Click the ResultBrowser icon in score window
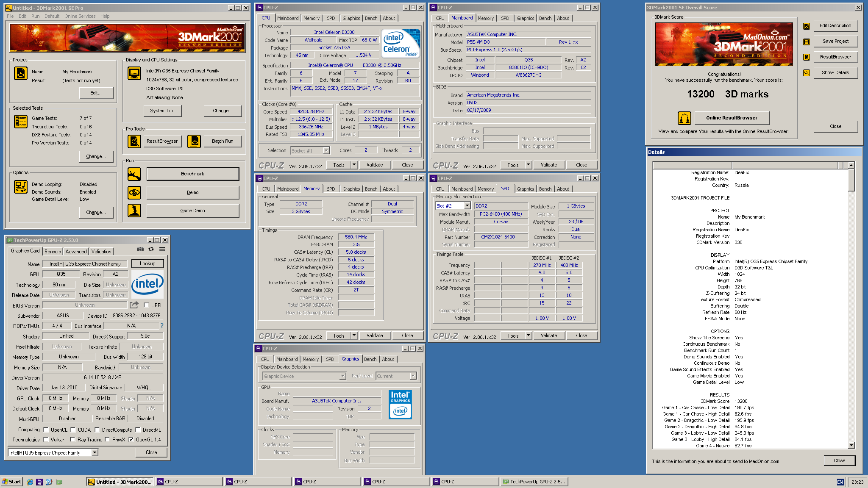 tap(807, 57)
